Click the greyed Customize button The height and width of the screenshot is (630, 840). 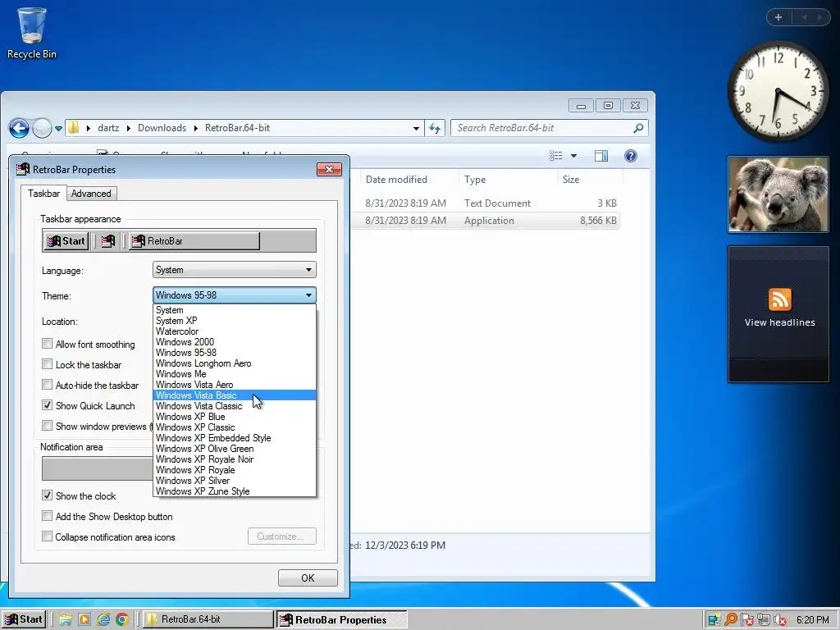pos(282,536)
